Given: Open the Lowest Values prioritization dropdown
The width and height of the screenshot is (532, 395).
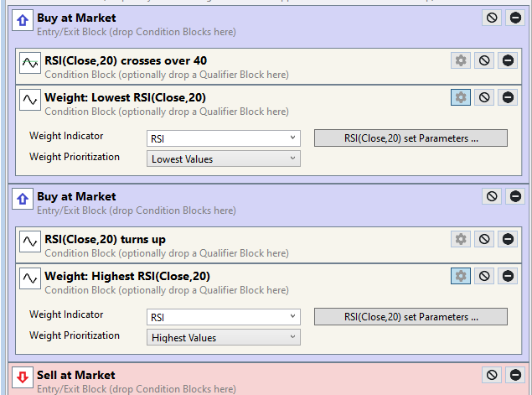Looking at the screenshot, I should tap(223, 159).
